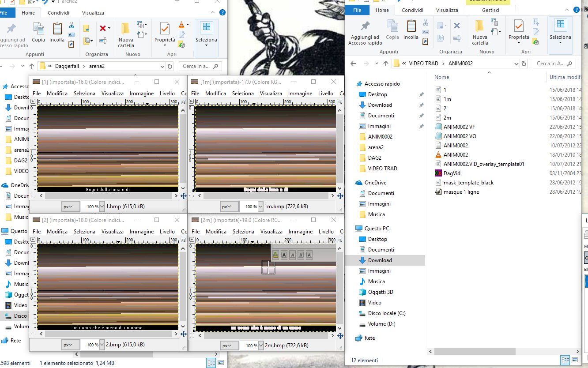Select file ANIM0002 VF in file list
Screen dimensions: 588x368
[x=459, y=127]
